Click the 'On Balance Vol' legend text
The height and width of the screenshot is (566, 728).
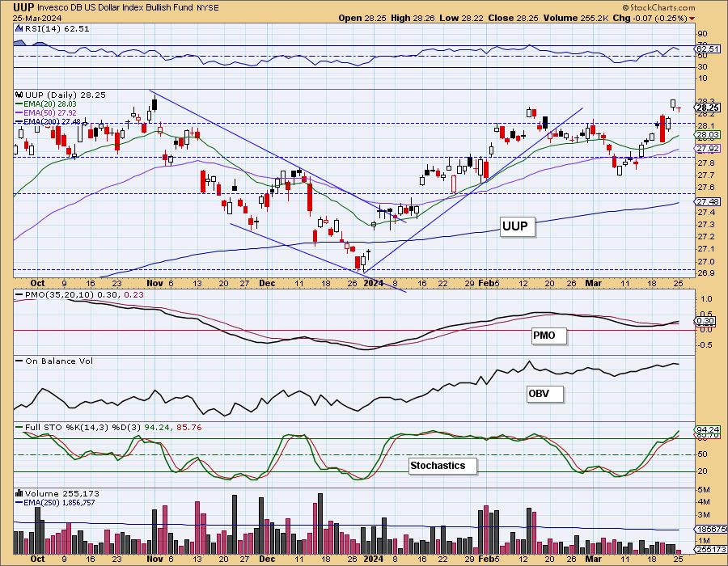[59, 361]
